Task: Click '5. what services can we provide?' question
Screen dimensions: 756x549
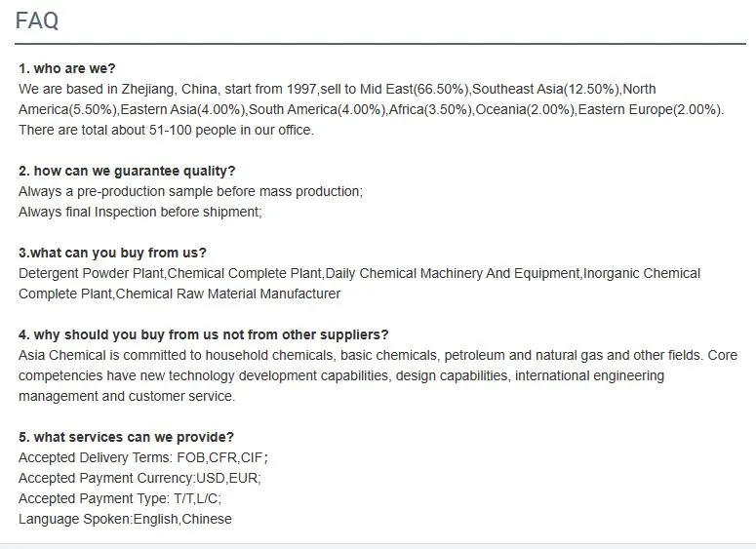Action: click(126, 437)
